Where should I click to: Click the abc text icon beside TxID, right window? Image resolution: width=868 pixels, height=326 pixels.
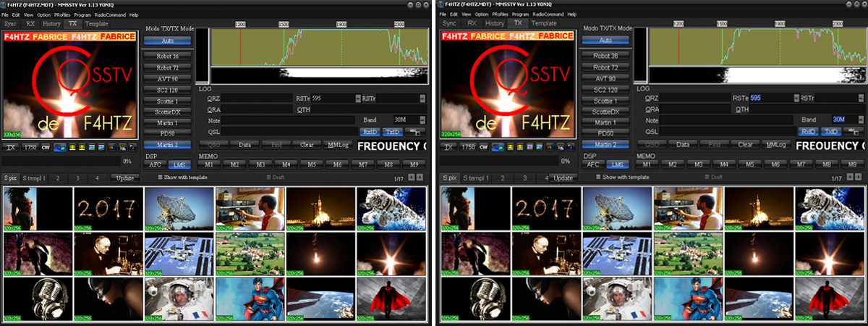pyautogui.click(x=853, y=132)
